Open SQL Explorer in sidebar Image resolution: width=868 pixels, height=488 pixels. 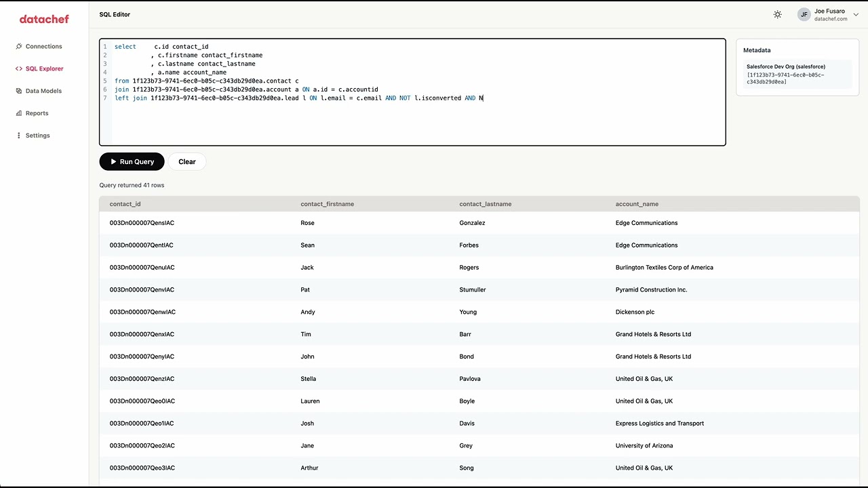(x=44, y=68)
